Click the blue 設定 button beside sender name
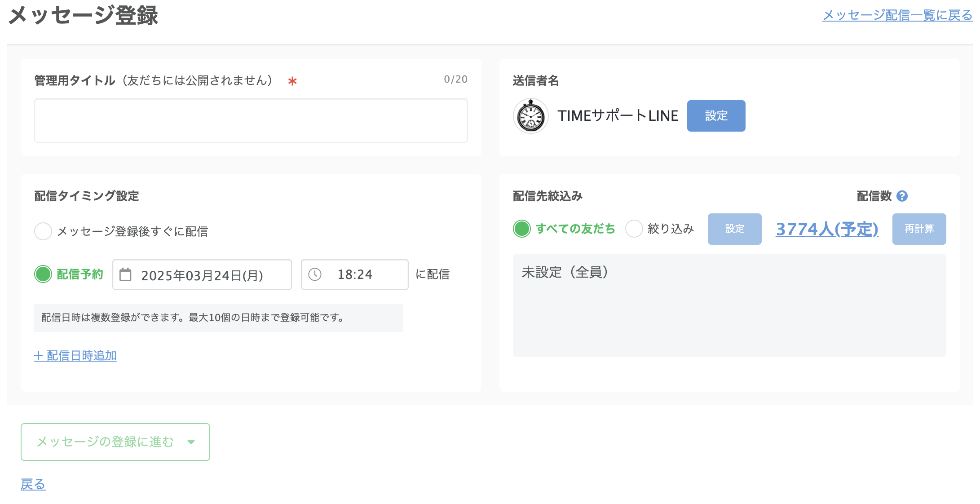The image size is (980, 504). [x=716, y=116]
